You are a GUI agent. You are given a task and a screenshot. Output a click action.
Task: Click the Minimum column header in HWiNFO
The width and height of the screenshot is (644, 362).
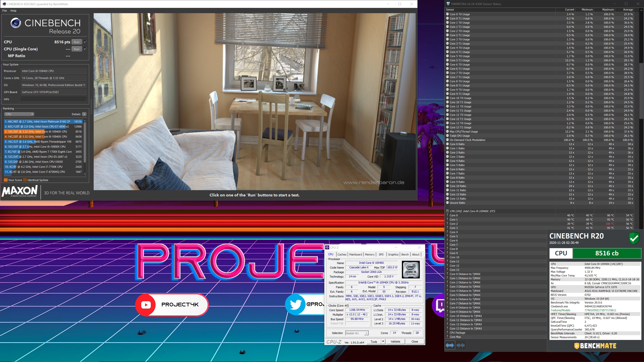[x=585, y=10]
